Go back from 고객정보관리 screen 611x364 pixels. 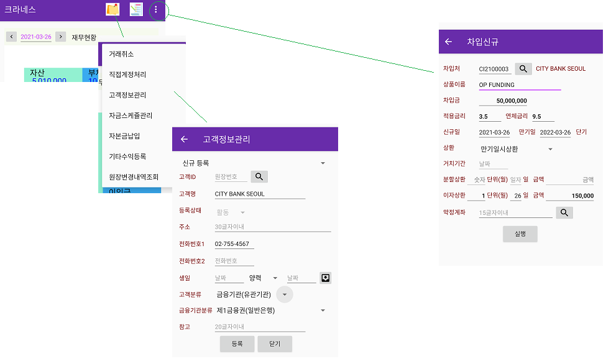184,139
